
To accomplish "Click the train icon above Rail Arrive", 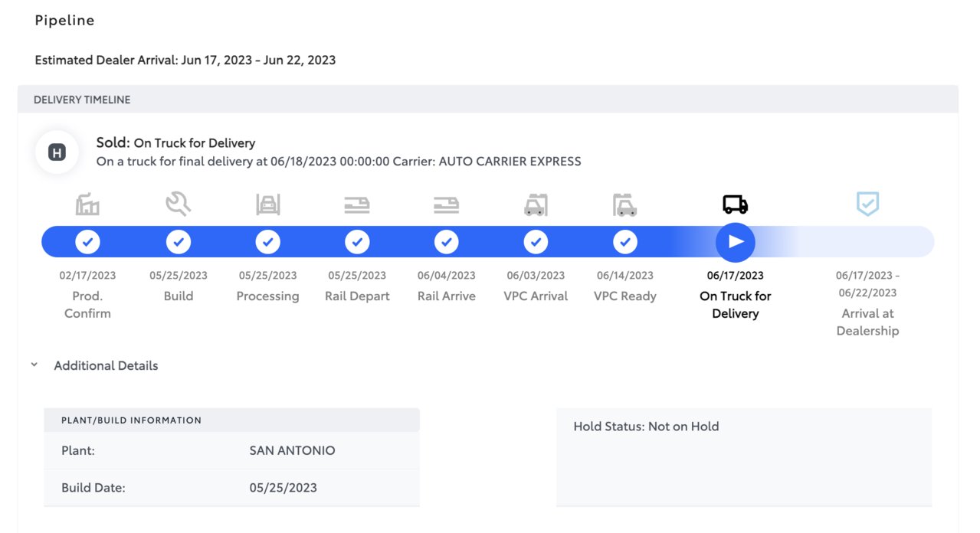I will [446, 204].
